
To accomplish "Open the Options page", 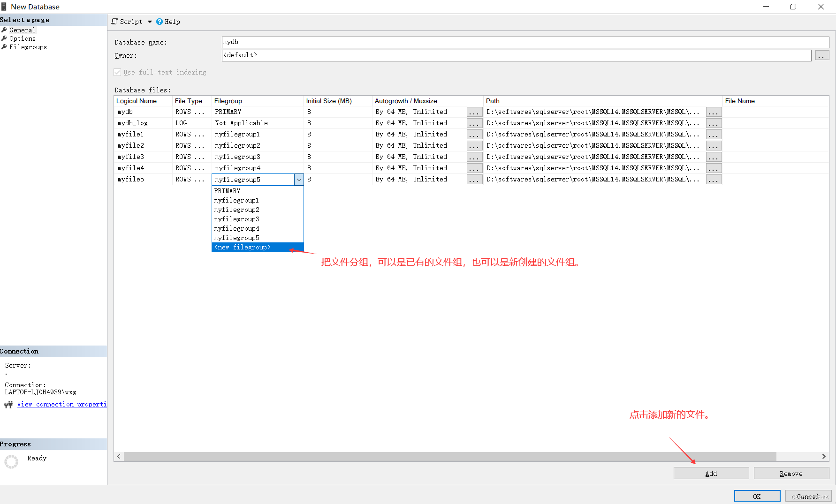I will pos(22,38).
